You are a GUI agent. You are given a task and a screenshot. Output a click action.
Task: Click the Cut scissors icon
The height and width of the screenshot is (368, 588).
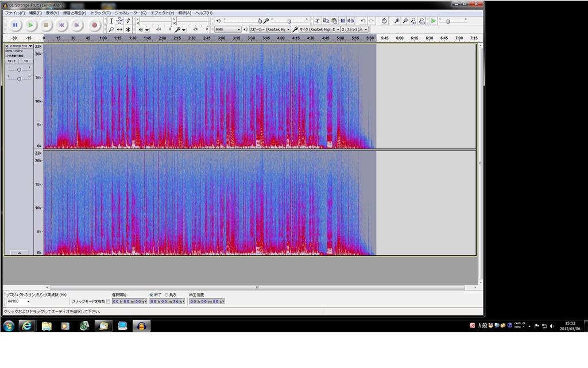[317, 21]
